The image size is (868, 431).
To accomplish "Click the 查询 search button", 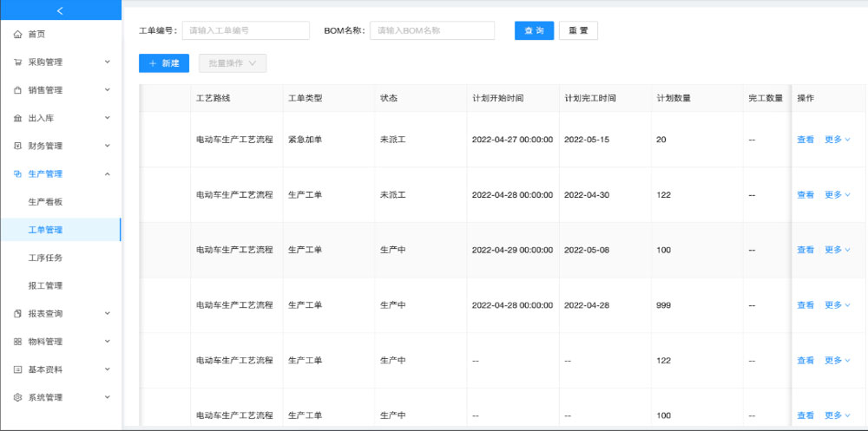I will (x=534, y=30).
